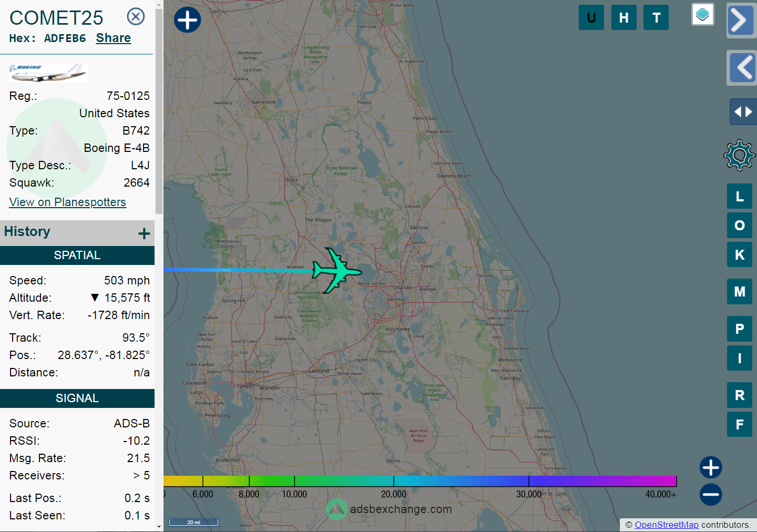The image size is (757, 532).
Task: Toggle the P map option button
Action: (x=740, y=329)
